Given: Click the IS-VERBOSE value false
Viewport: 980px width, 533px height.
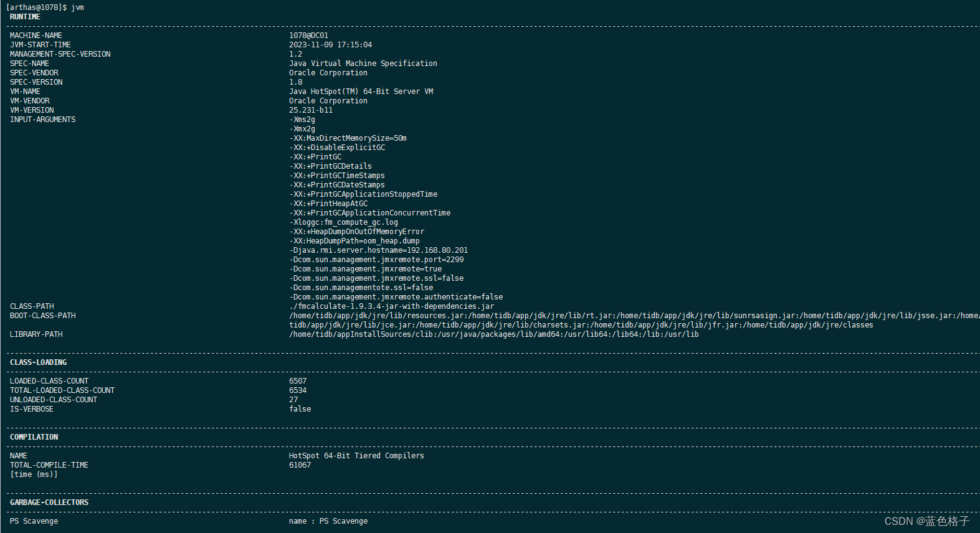Looking at the screenshot, I should click(x=300, y=409).
